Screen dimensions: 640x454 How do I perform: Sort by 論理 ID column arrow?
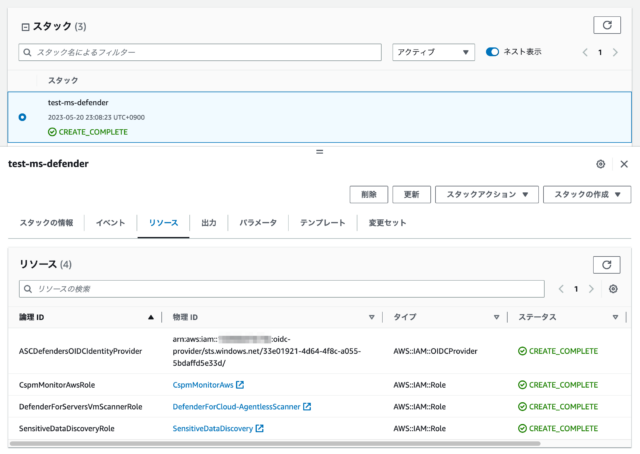pos(151,317)
